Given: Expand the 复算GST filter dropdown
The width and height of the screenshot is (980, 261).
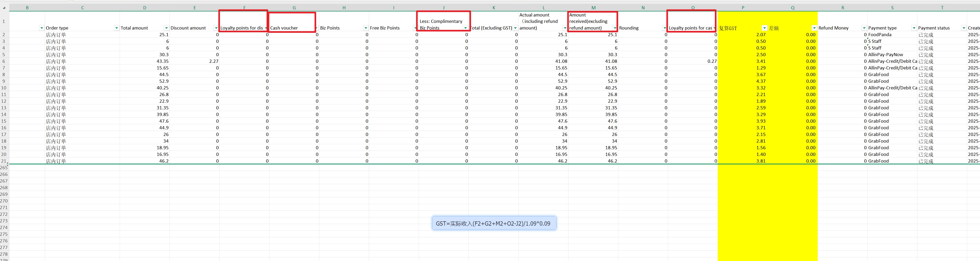Looking at the screenshot, I should pos(764,28).
